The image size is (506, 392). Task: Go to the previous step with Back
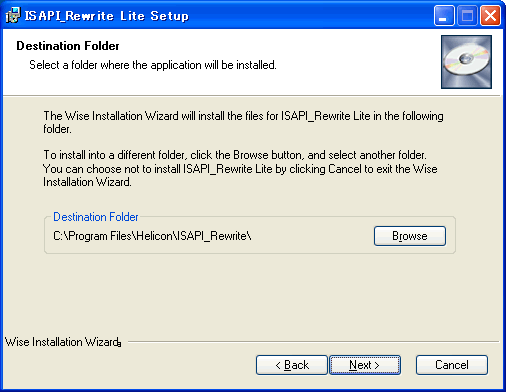tap(292, 365)
